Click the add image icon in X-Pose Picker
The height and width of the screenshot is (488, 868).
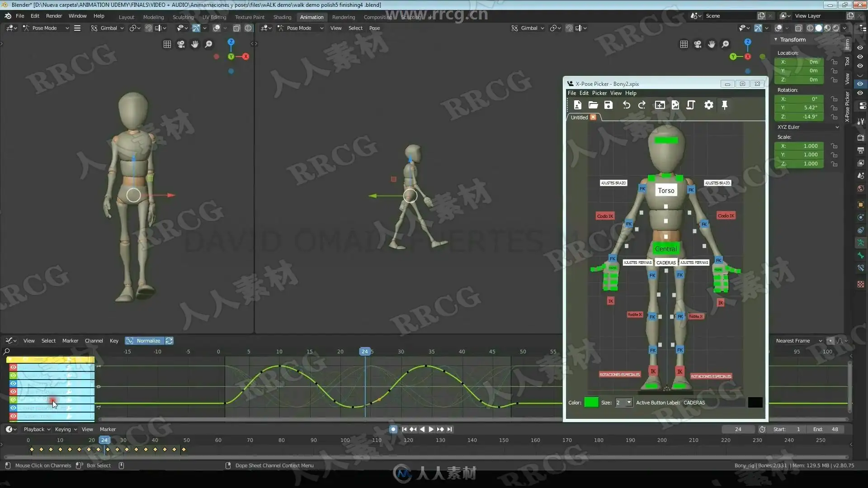pyautogui.click(x=675, y=105)
